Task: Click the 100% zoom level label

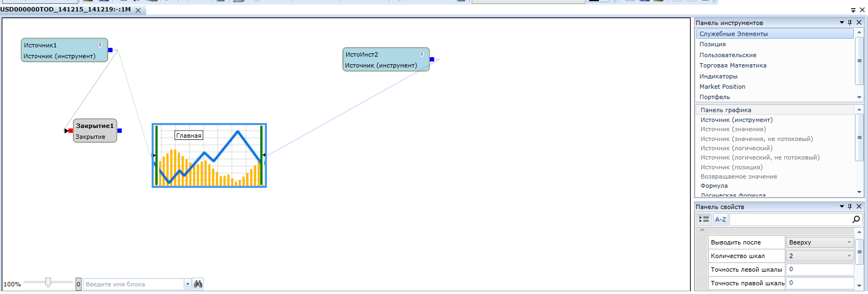Action: click(x=12, y=284)
